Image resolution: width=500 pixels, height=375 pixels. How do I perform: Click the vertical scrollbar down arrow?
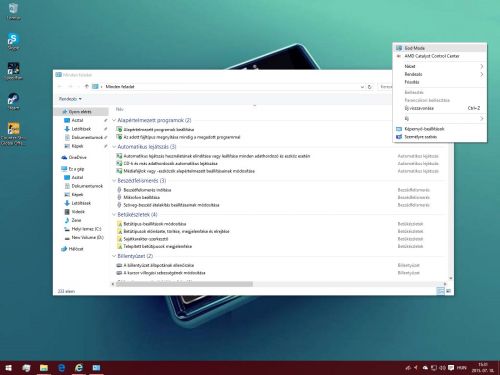[451, 278]
